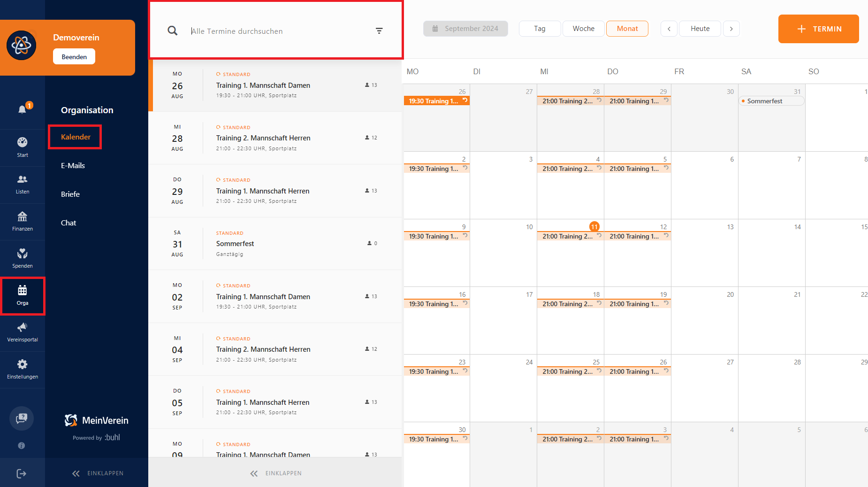Click the Demoverein atom logo
Viewport: 868px width, 487px height.
click(21, 46)
